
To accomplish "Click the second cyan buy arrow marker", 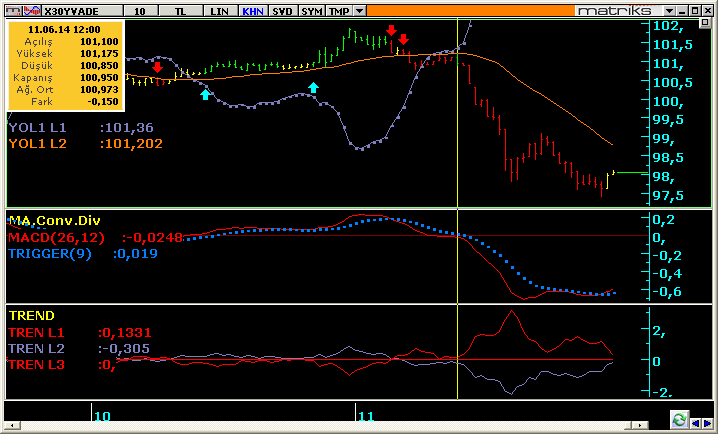I will [x=314, y=88].
